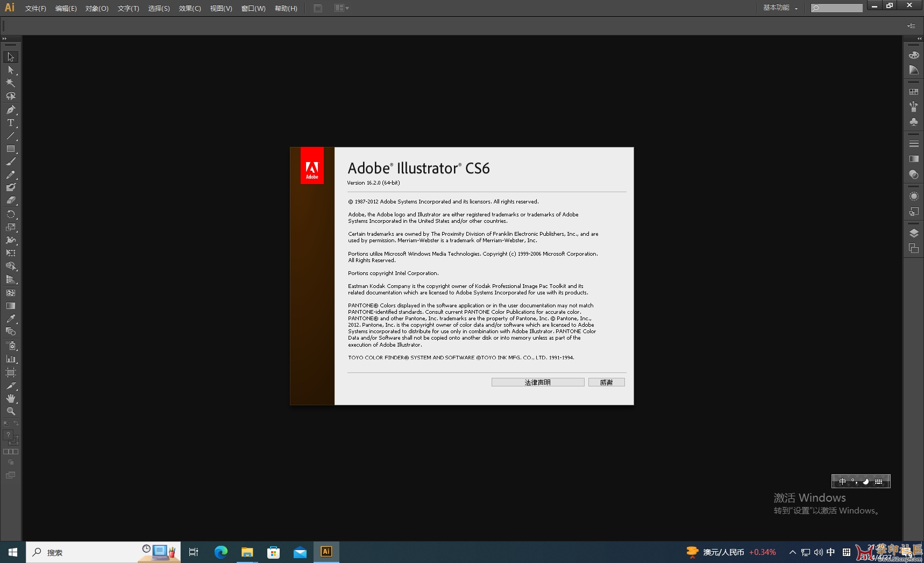Pick the Slice tool

[11, 386]
